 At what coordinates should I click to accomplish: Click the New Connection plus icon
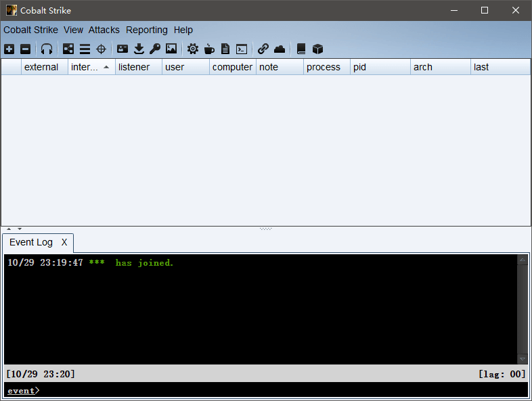[9, 49]
